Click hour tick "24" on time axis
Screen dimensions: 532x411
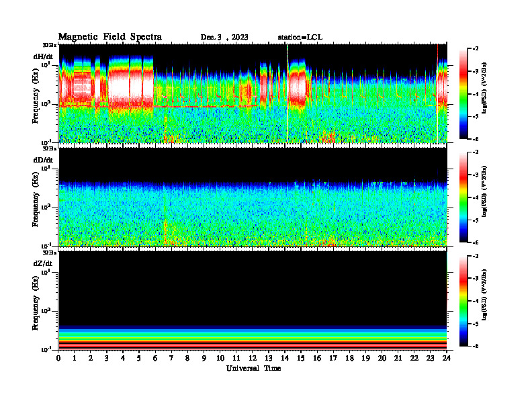pos(447,358)
